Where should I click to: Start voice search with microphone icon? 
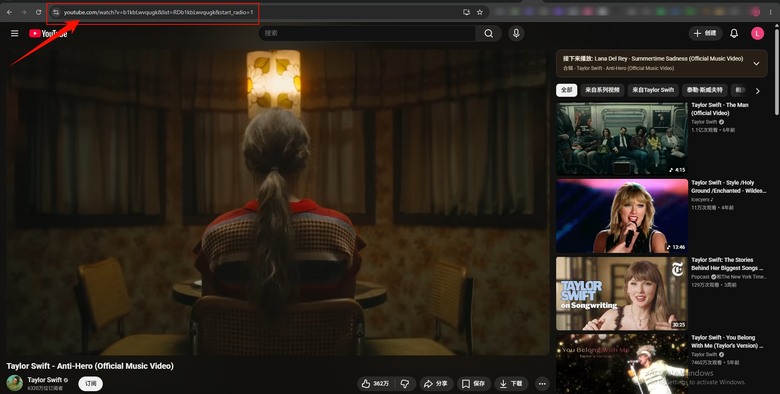(x=516, y=33)
